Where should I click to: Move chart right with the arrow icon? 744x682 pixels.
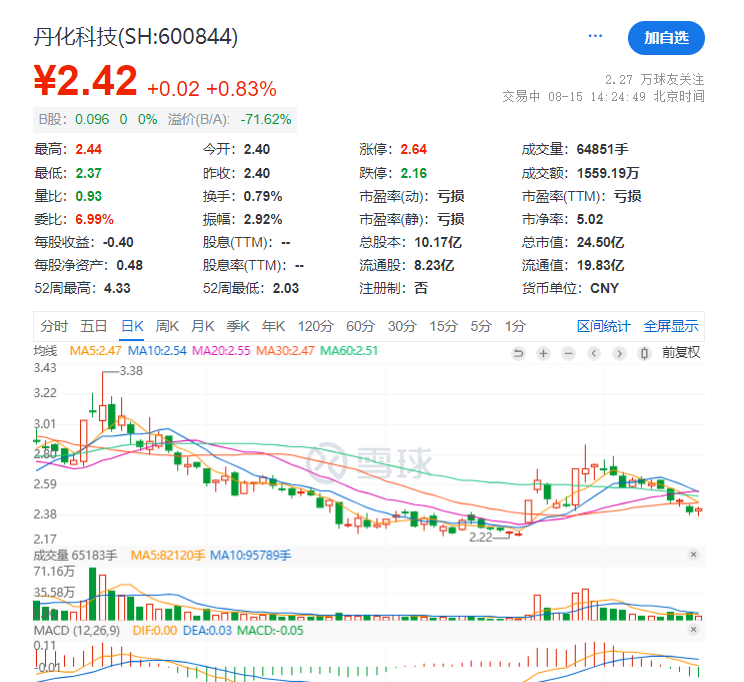tap(619, 353)
